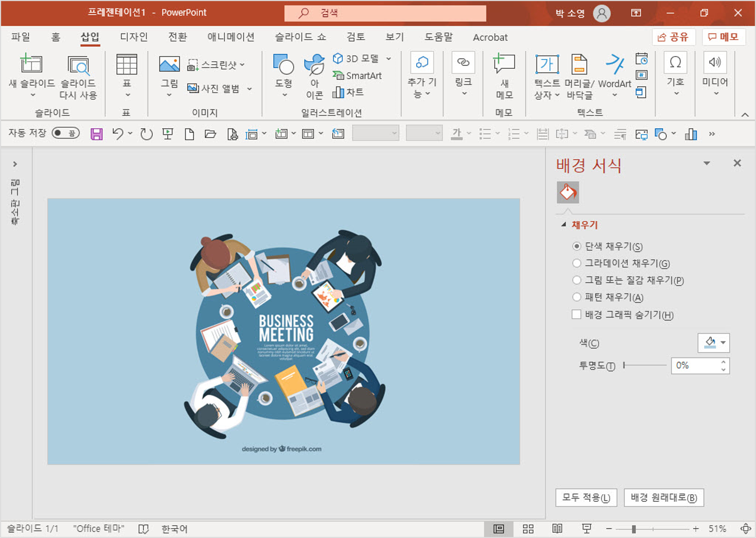The image size is (756, 538).
Task: Expand the thumbnail pane chevron
Action: point(15,164)
